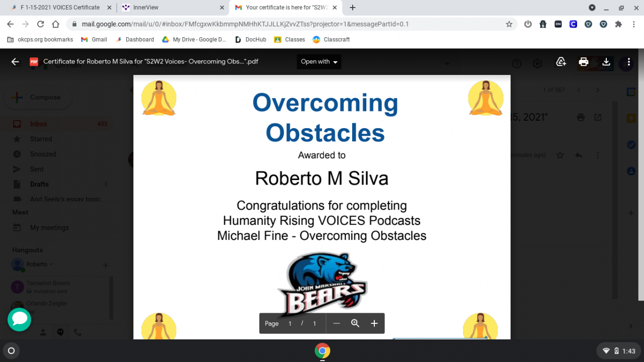Click the address bar URL

pyautogui.click(x=246, y=24)
